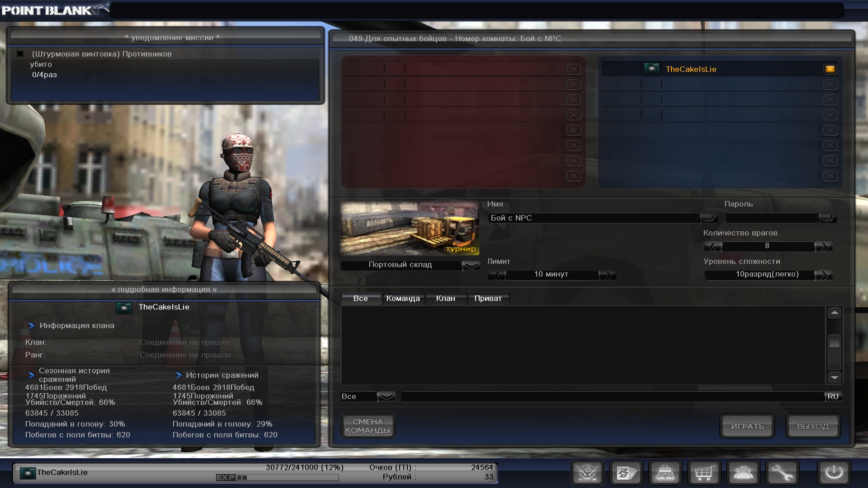Open the friends community icon
The height and width of the screenshot is (488, 868).
[743, 473]
